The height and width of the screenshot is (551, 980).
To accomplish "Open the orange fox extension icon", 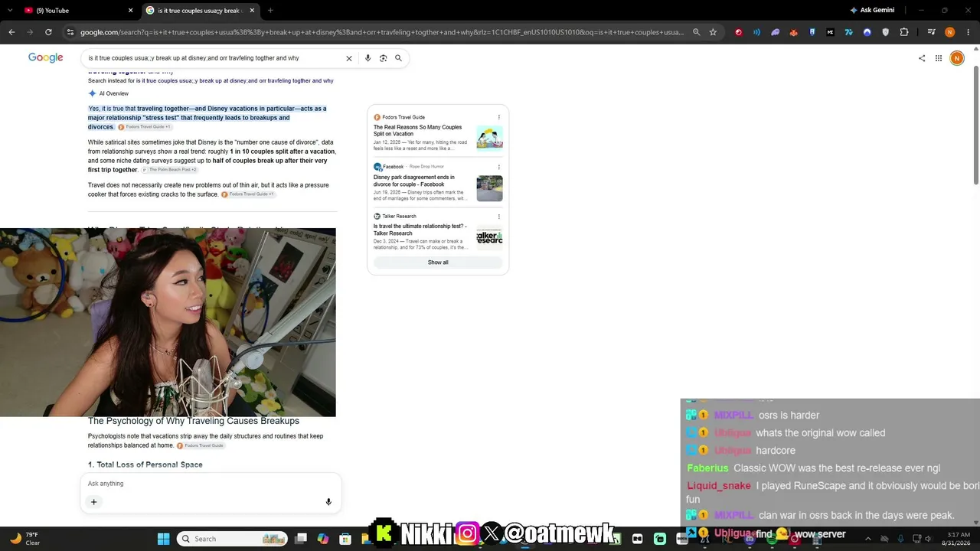I will pos(793,32).
